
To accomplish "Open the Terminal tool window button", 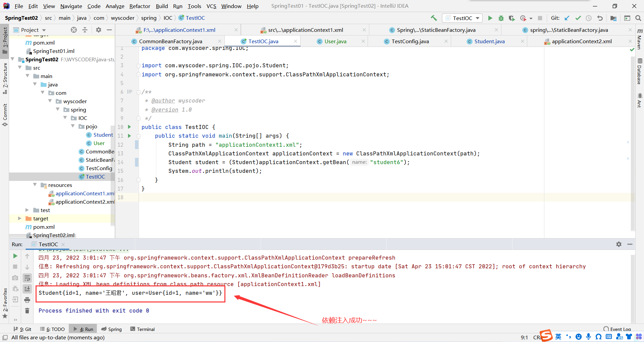I will (143, 329).
